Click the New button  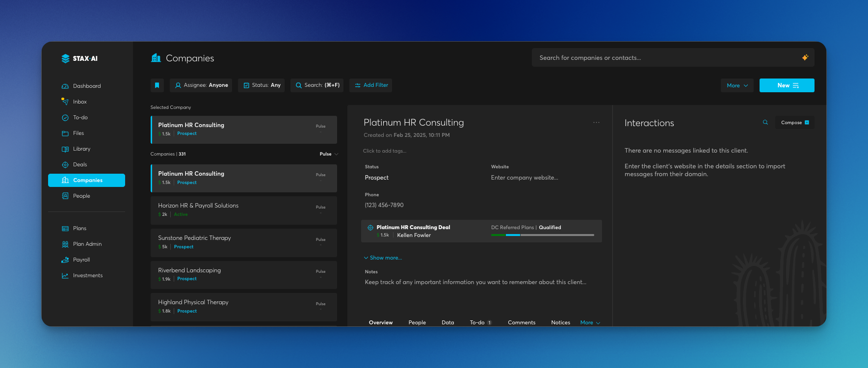(787, 85)
